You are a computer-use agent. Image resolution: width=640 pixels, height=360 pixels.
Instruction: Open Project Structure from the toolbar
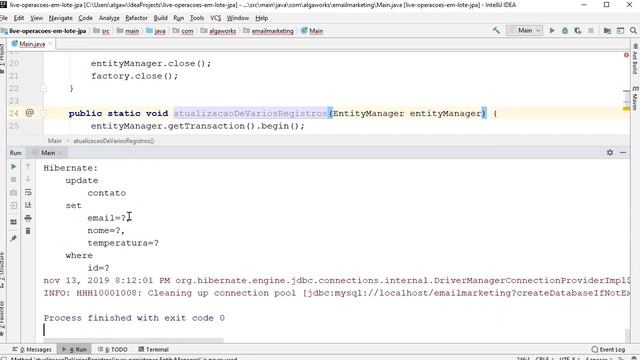[607, 31]
